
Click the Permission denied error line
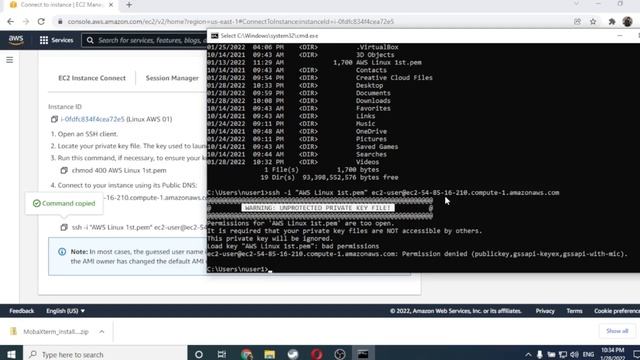417,254
